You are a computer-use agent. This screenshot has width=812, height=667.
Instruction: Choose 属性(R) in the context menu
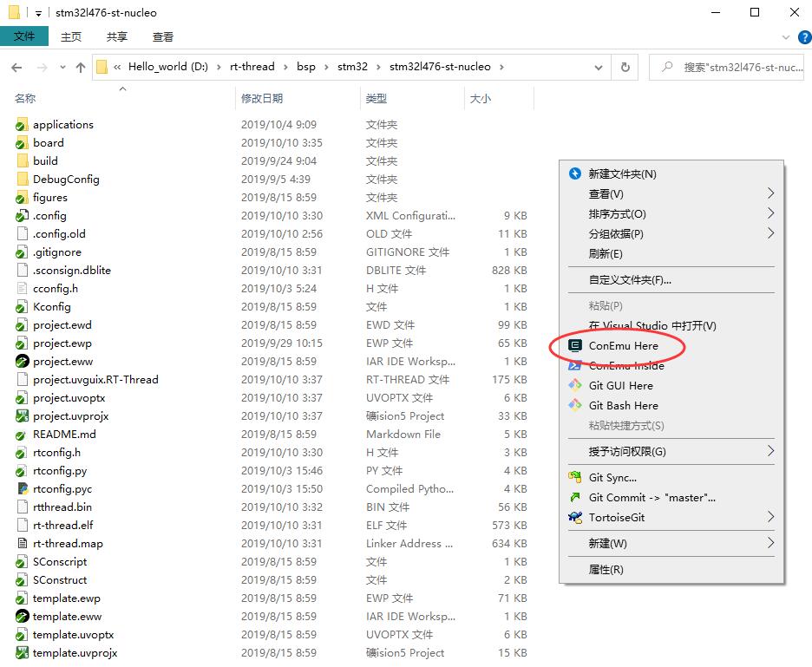click(x=606, y=570)
